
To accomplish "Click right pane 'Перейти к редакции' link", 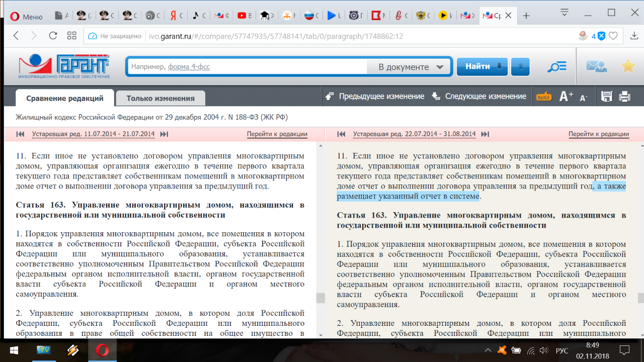I will pyautogui.click(x=598, y=134).
